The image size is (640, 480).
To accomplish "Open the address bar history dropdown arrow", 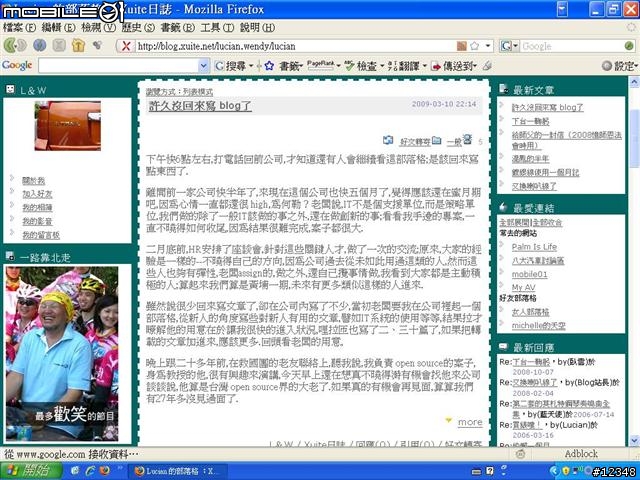I will click(x=488, y=46).
